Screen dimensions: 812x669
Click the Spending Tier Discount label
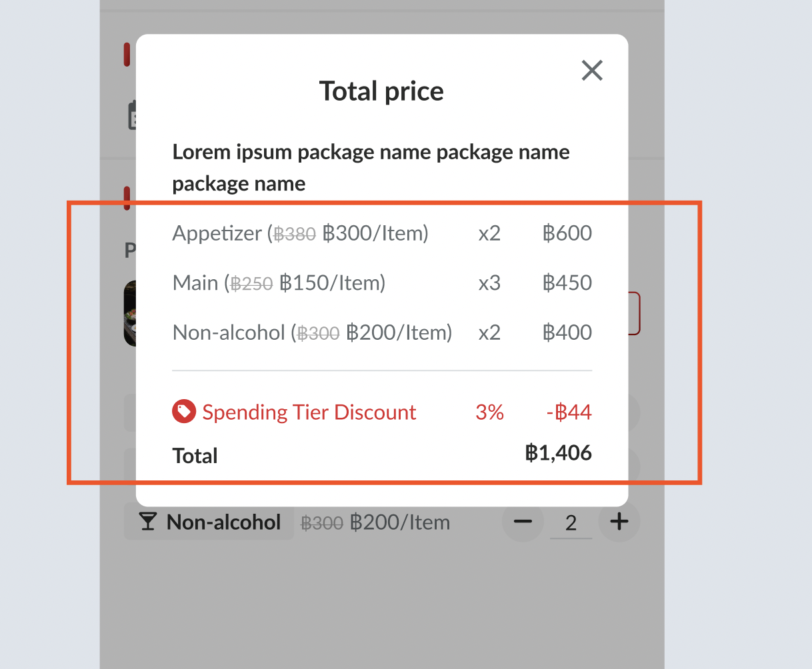pos(309,412)
